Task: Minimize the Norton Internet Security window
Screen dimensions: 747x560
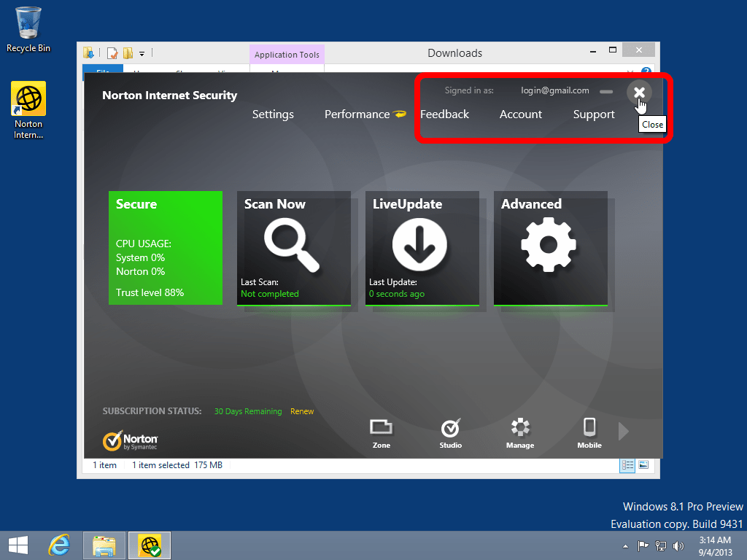Action: coord(606,91)
